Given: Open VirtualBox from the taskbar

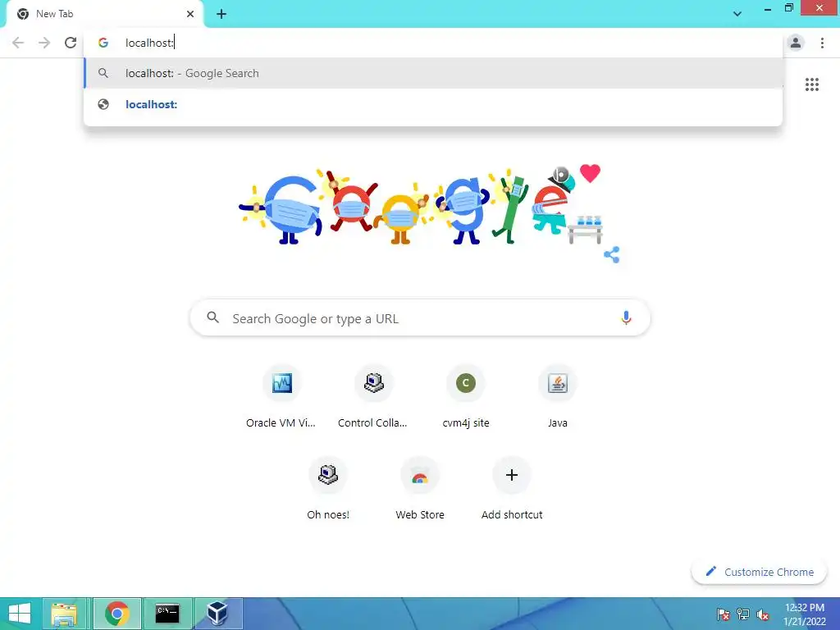Looking at the screenshot, I should click(x=218, y=614).
